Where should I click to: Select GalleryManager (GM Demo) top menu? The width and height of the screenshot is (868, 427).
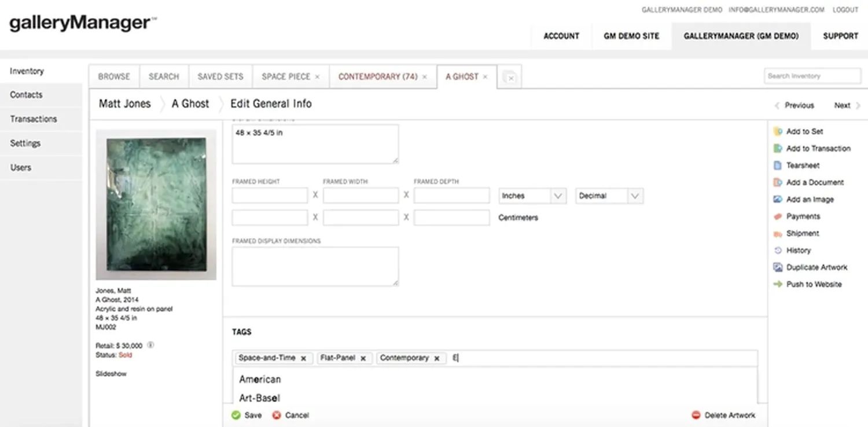pyautogui.click(x=741, y=36)
